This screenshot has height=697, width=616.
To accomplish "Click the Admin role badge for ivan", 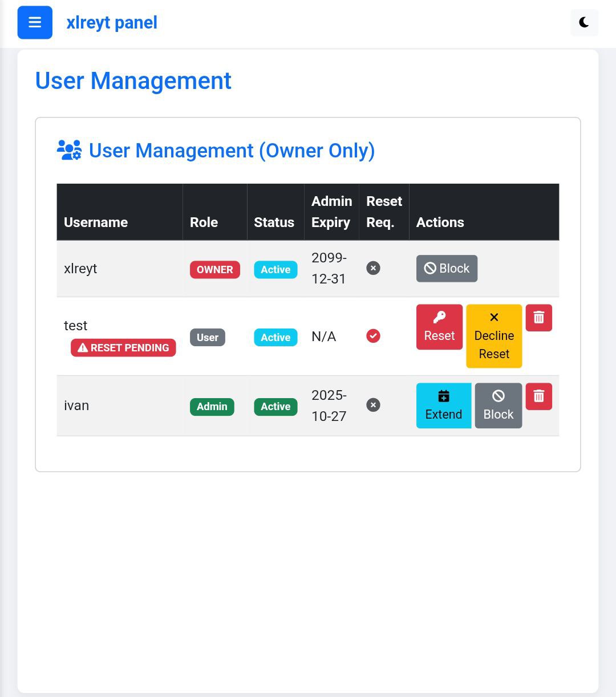I will (x=212, y=407).
